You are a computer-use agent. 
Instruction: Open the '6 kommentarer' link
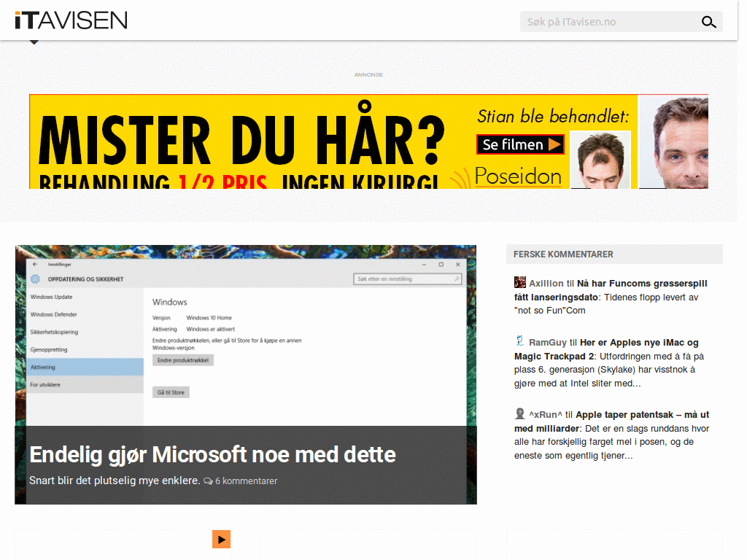[246, 481]
